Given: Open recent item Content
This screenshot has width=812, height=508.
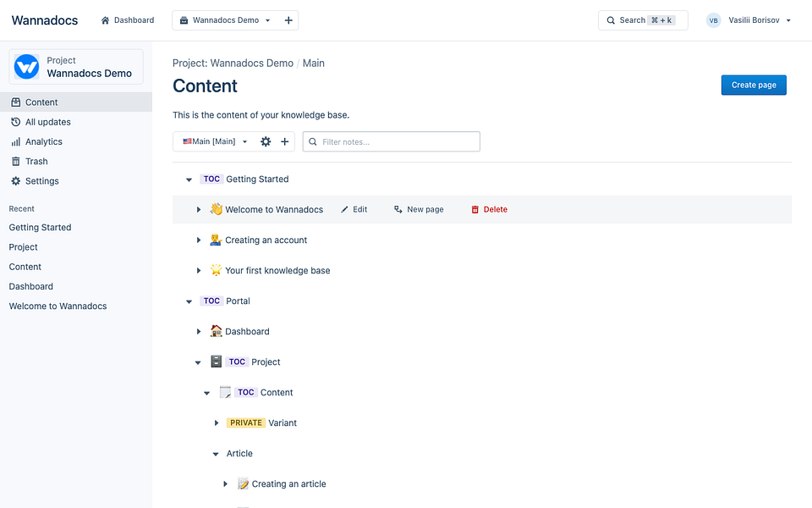Looking at the screenshot, I should [25, 267].
